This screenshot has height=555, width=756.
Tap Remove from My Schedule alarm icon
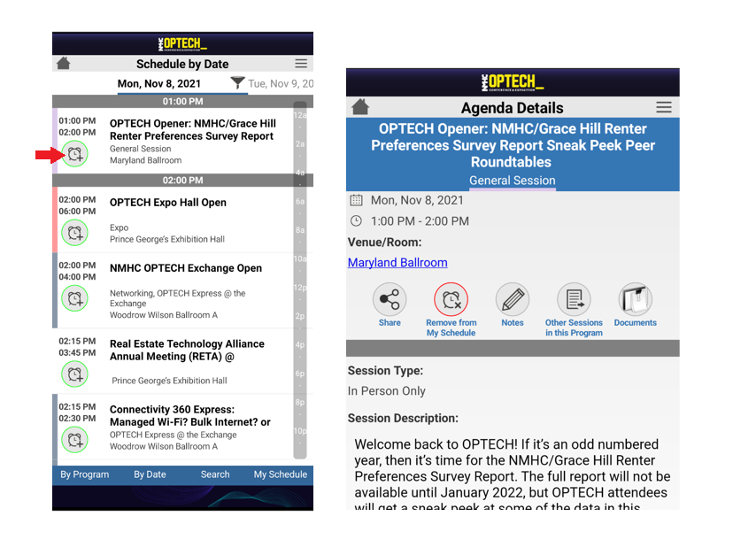point(451,299)
